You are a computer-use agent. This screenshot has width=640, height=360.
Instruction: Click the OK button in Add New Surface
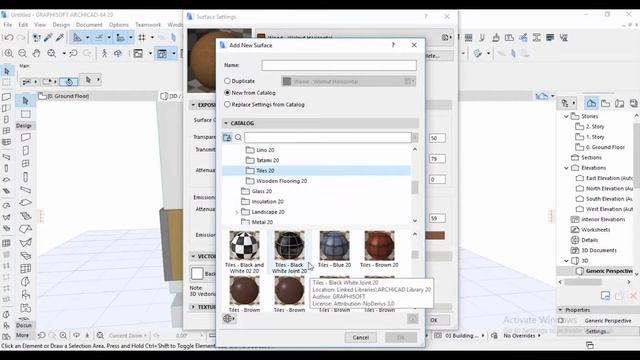pos(401,338)
